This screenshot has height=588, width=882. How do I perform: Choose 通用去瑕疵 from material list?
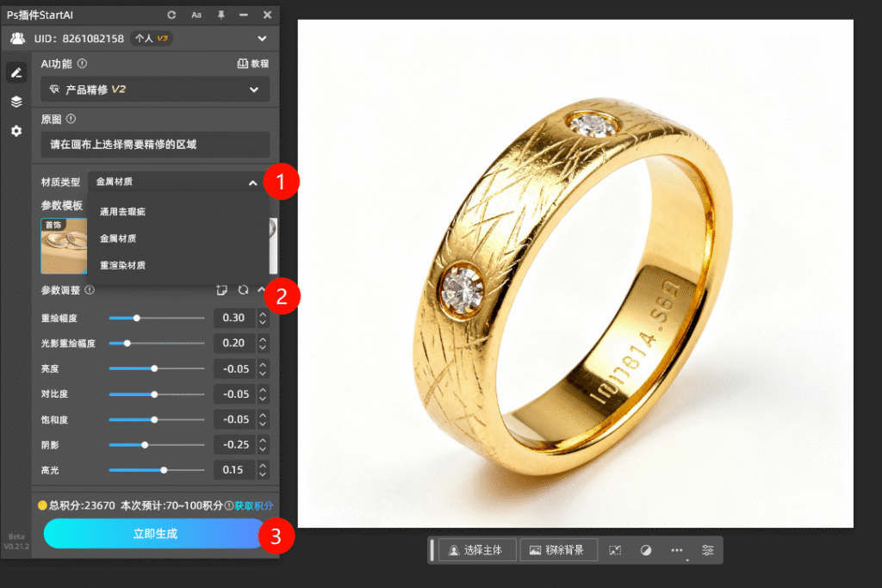point(123,211)
